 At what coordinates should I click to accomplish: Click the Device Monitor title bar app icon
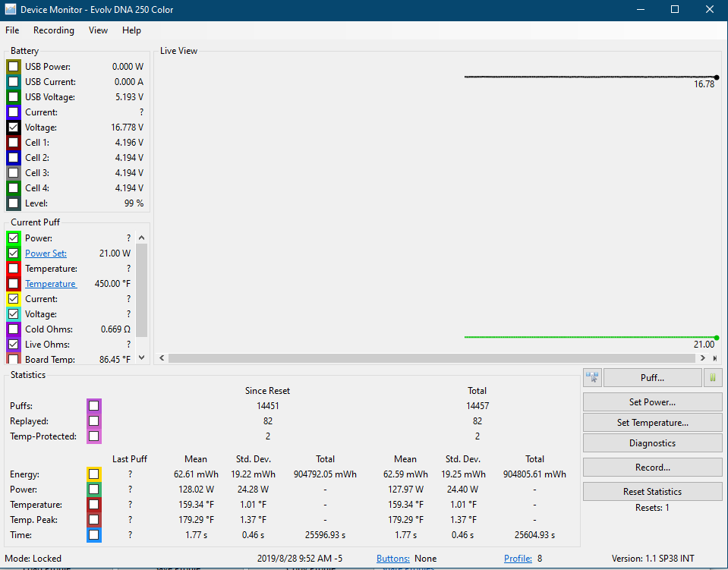point(10,10)
